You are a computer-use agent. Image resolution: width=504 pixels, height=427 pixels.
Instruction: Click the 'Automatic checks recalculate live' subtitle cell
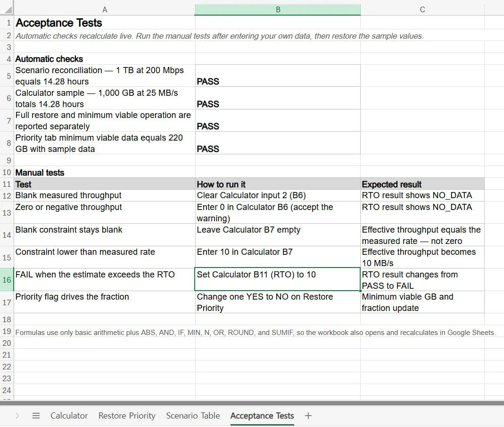[x=219, y=36]
